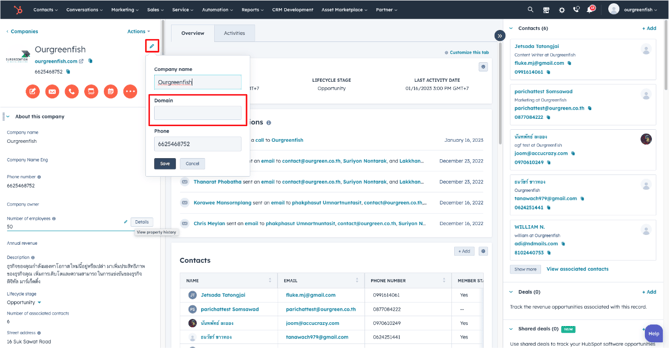
Task: Switch to the Activities tab
Action: (234, 33)
